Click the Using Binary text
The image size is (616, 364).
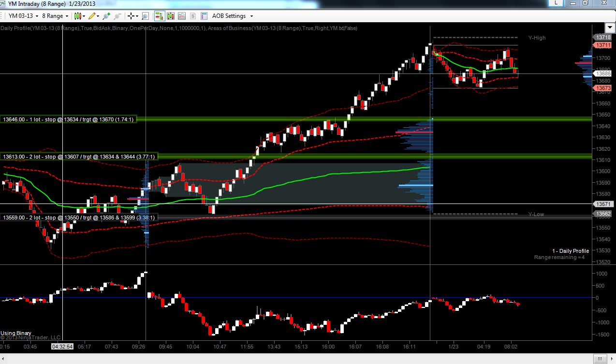16,333
